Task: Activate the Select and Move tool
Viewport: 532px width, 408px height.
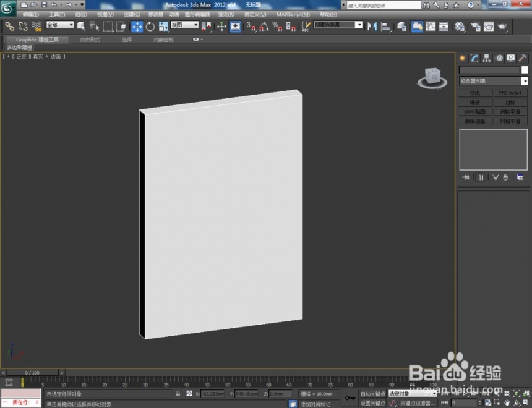Action: 137,26
